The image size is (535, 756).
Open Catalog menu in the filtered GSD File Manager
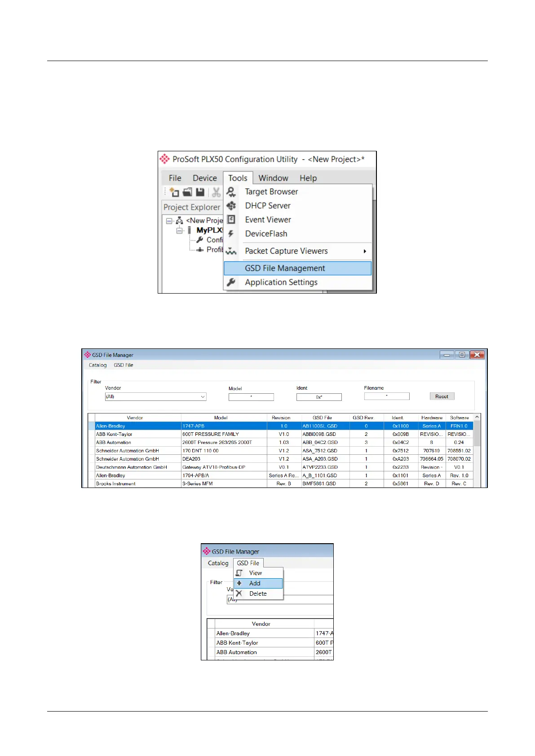tap(97, 365)
